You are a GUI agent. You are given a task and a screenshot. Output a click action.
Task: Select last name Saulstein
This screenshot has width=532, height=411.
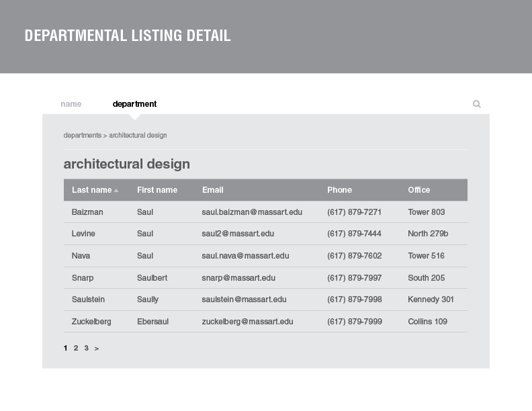(x=88, y=300)
